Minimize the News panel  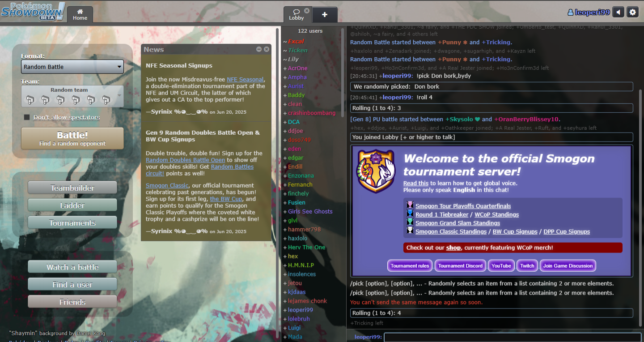coord(259,49)
